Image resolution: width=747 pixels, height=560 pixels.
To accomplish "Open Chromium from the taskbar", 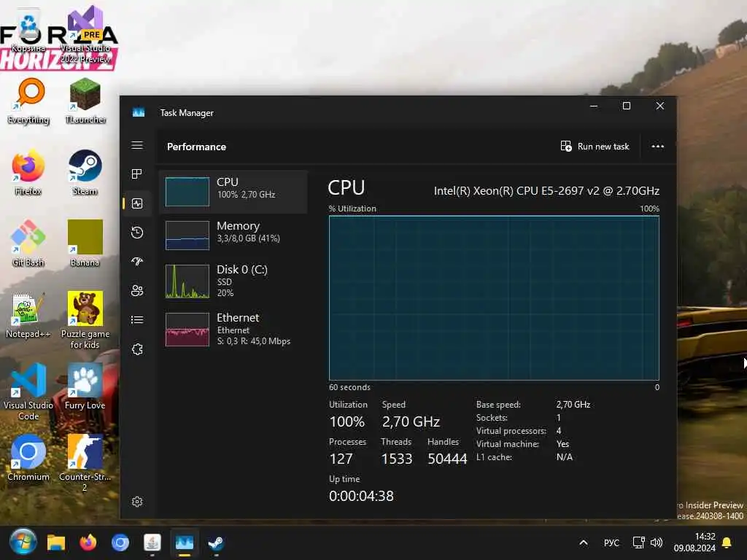I will click(x=120, y=542).
